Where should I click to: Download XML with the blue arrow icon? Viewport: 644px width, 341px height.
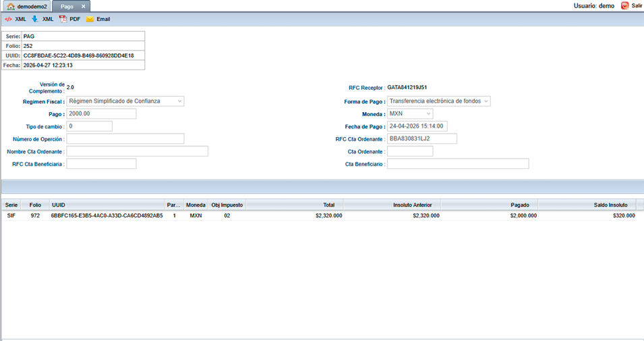[35, 19]
